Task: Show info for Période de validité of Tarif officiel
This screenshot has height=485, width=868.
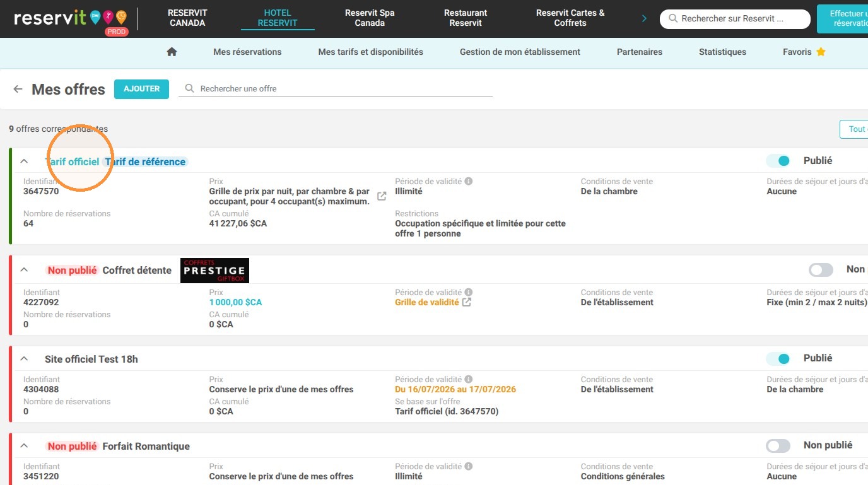Action: click(x=469, y=181)
